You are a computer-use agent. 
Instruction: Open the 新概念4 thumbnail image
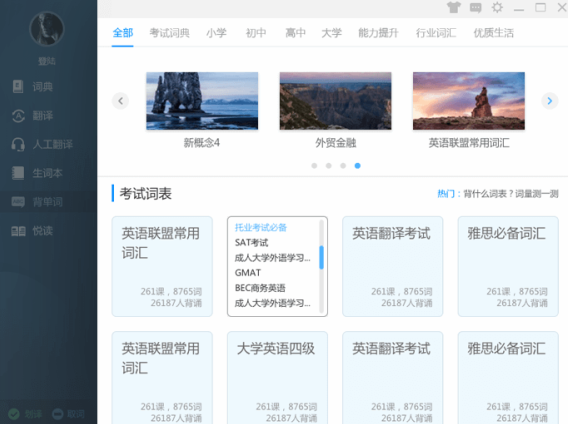[202, 101]
